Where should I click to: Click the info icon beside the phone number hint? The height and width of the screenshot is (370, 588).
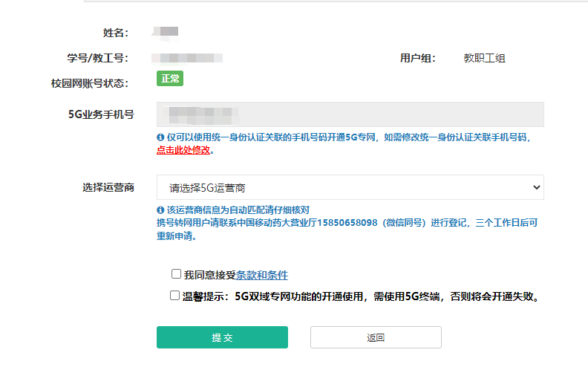(160, 137)
